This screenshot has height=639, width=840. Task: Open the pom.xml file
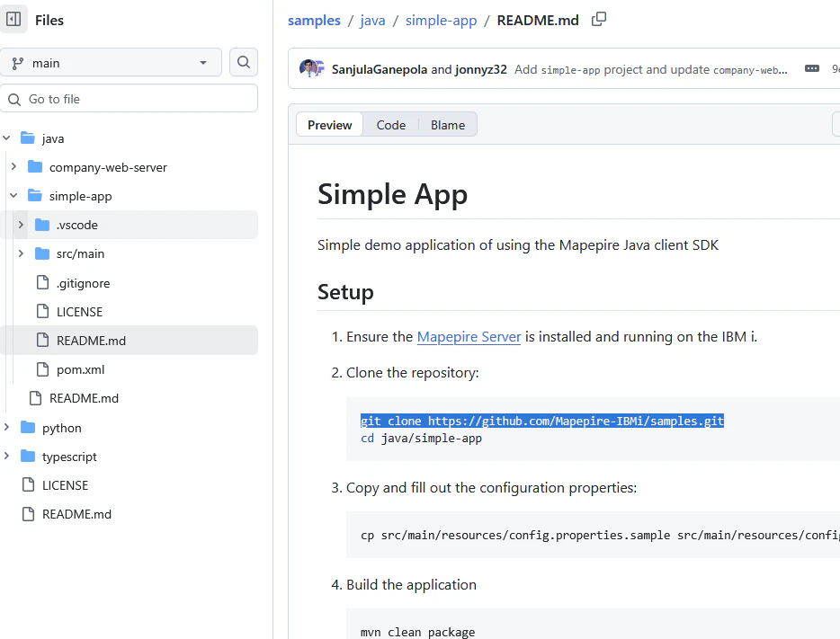point(80,369)
